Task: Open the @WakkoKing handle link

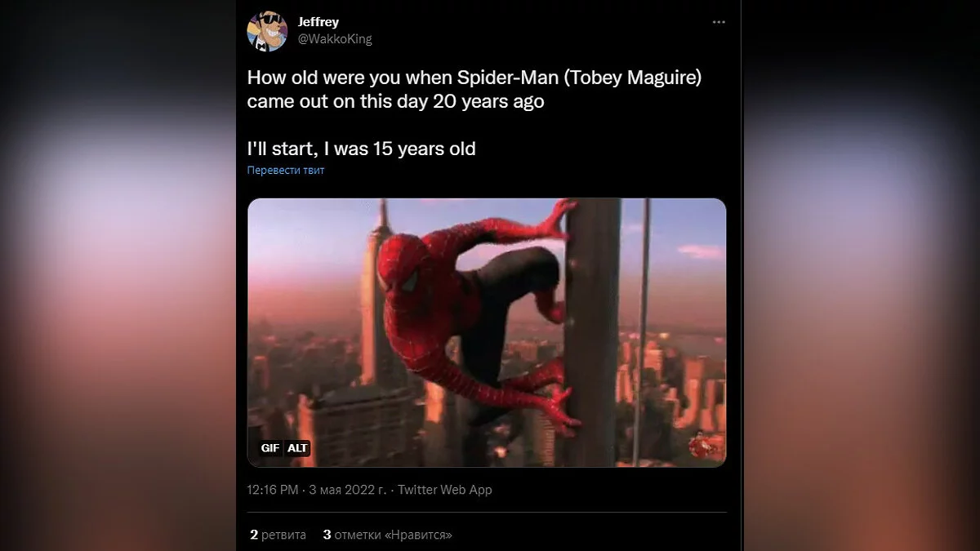Action: pos(335,38)
